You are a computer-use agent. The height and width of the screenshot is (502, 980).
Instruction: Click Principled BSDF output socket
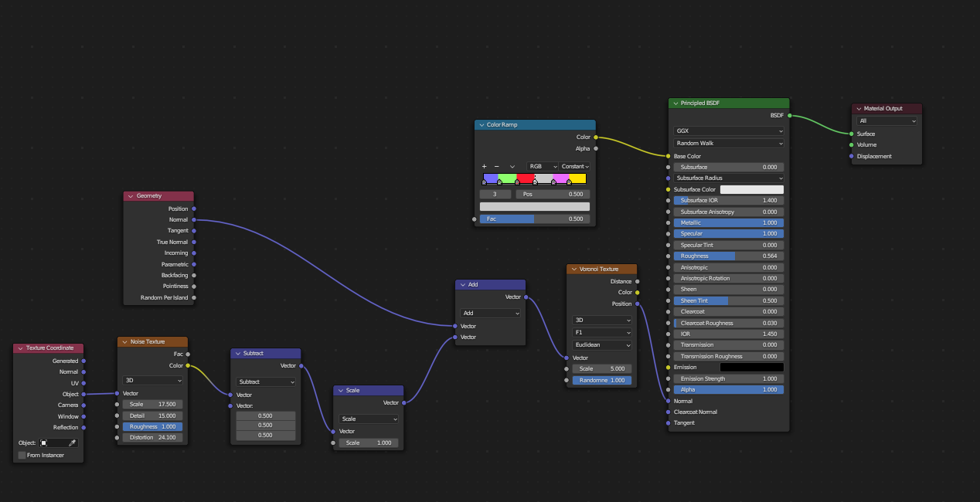[789, 115]
